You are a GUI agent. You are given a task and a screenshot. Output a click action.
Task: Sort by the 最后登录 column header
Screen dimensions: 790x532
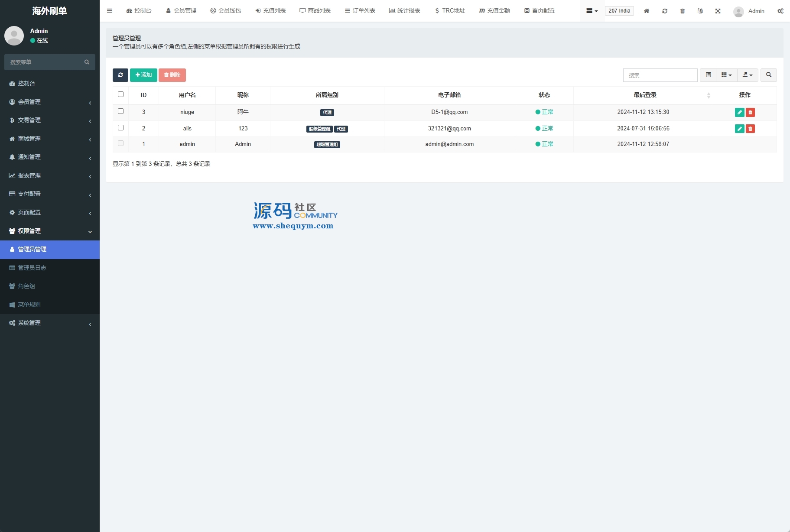coord(645,95)
